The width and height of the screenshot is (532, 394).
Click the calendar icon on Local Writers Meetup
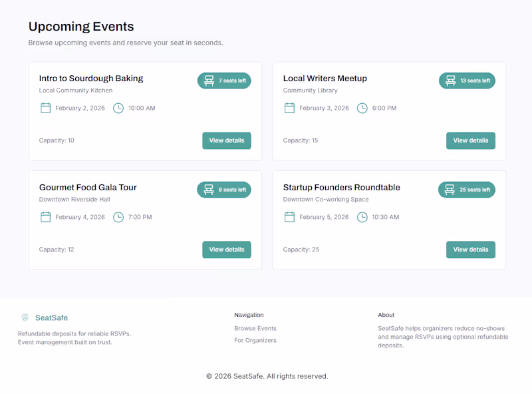289,108
